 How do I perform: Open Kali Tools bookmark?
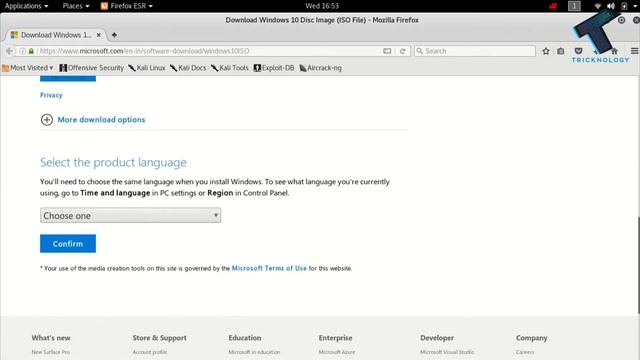(x=229, y=68)
